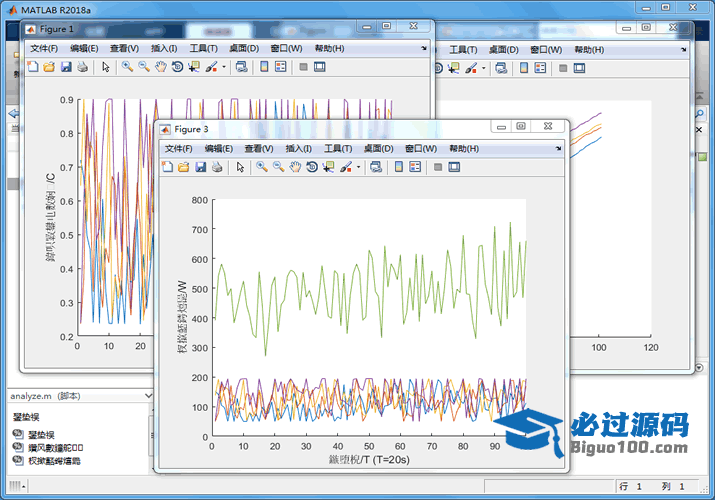Show Plot Tools icon in Figure 3
Image resolution: width=715 pixels, height=500 pixels.
tap(454, 167)
